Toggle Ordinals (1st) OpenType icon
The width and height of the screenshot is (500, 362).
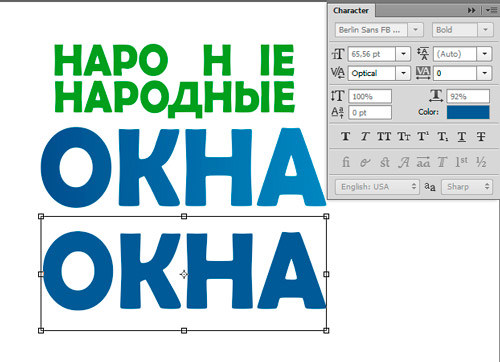click(x=462, y=162)
